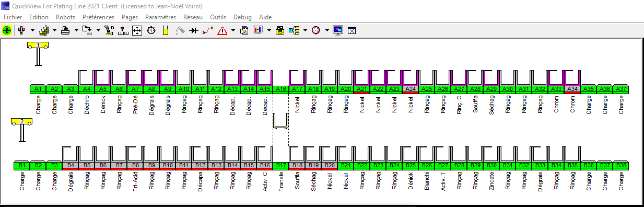This screenshot has height=207, width=644.
Task: Open the Réseau menu
Action: click(x=193, y=17)
